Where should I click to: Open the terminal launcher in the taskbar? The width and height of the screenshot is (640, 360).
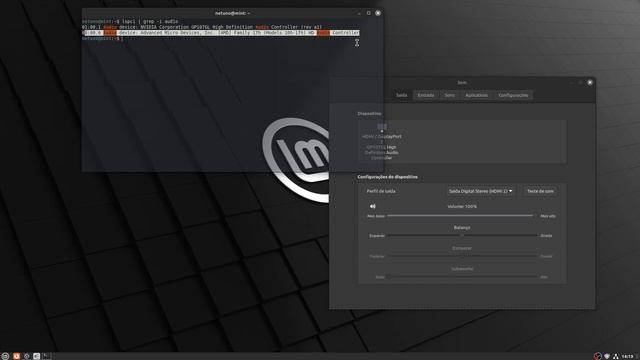pos(47,356)
